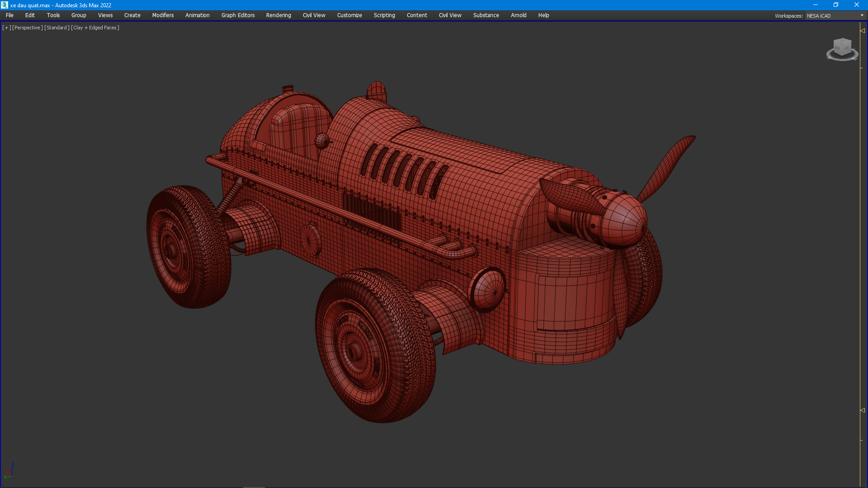The image size is (868, 488).
Task: Open the Substance menu
Action: pyautogui.click(x=486, y=15)
